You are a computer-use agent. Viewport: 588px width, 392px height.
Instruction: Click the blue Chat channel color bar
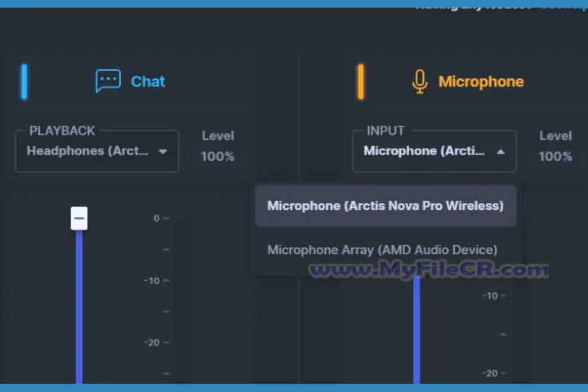click(x=24, y=82)
